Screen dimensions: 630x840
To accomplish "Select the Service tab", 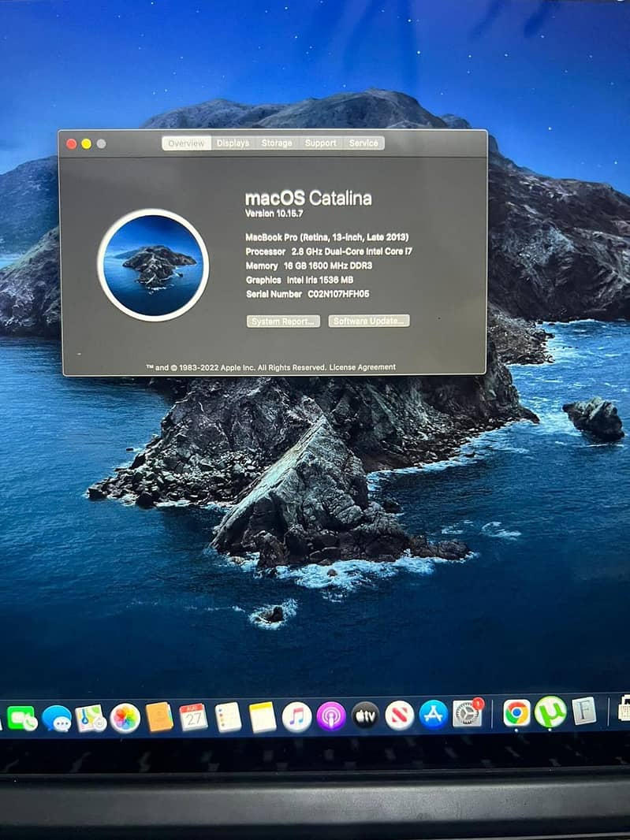I will (363, 143).
